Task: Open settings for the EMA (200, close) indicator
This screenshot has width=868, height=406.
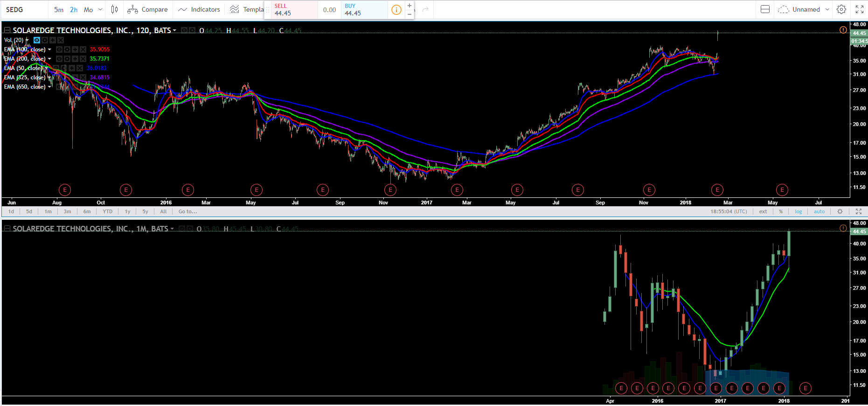Action: 67,59
